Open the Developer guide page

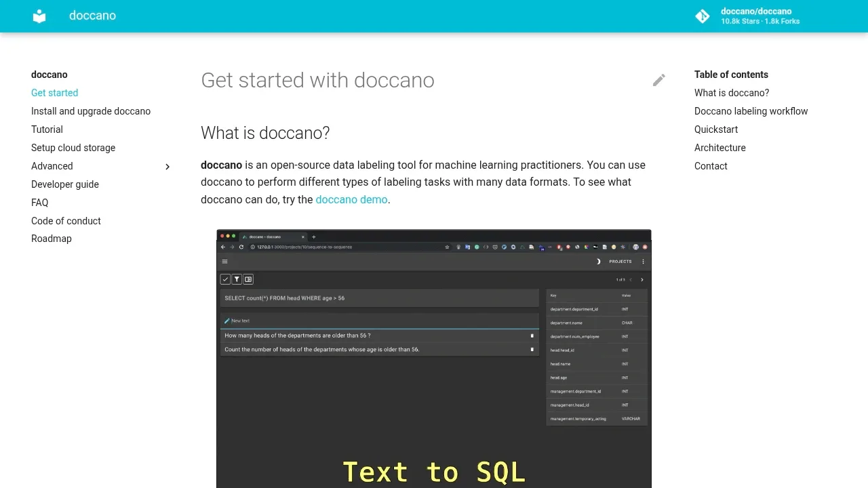[x=65, y=184]
